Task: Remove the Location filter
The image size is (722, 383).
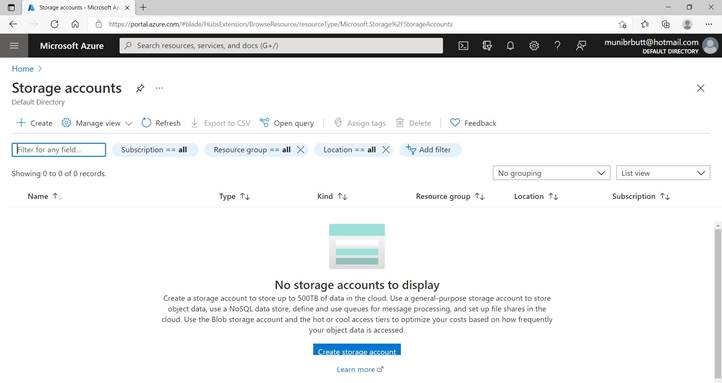Action: point(386,150)
